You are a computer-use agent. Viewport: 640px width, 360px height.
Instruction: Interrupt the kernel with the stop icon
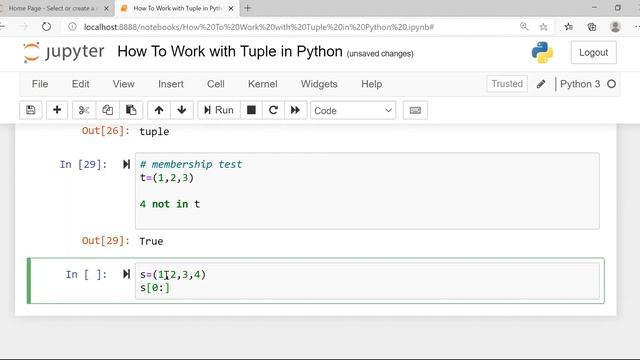coord(251,110)
